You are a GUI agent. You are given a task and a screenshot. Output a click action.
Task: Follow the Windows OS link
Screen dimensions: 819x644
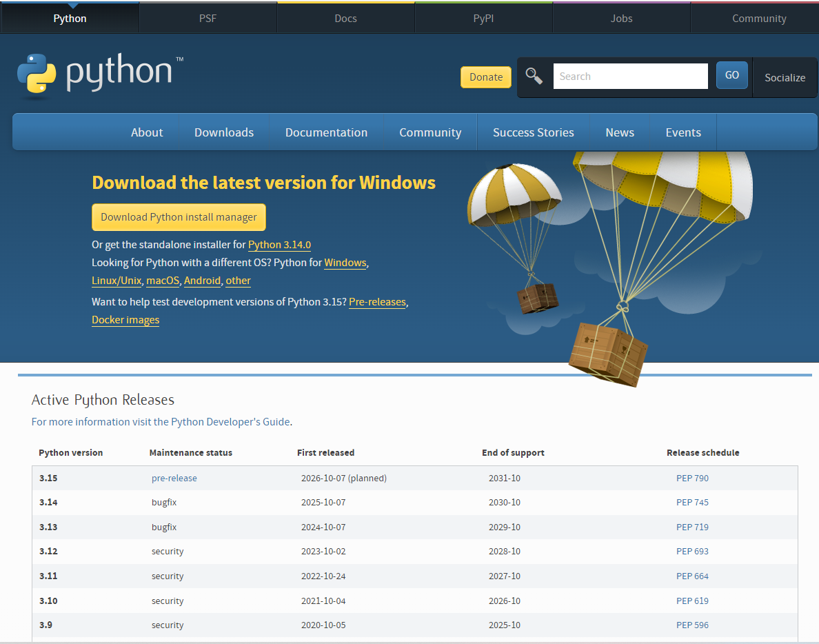point(345,262)
